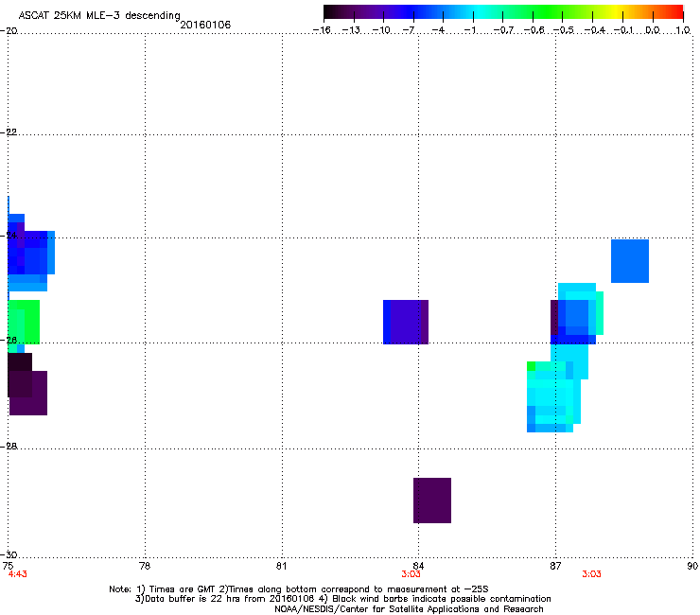This screenshot has width=700, height=615.
Task: Click the "-10" color scale label
Action: [x=381, y=30]
